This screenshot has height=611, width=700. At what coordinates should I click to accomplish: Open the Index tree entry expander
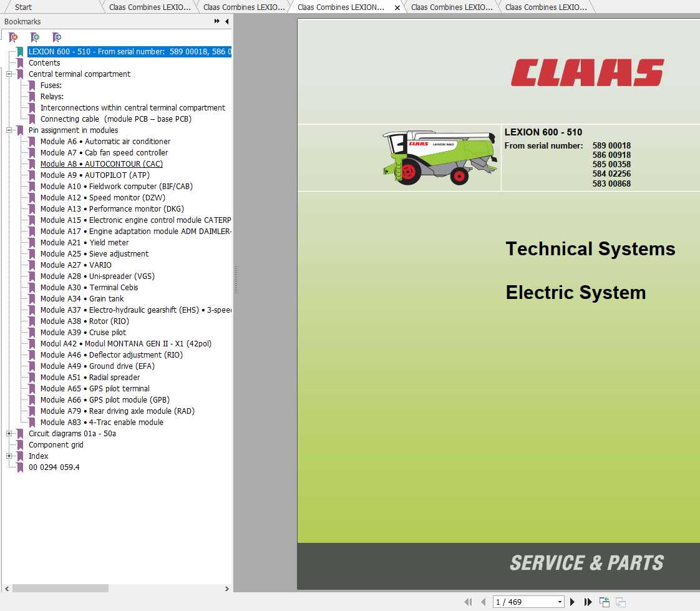tap(9, 456)
